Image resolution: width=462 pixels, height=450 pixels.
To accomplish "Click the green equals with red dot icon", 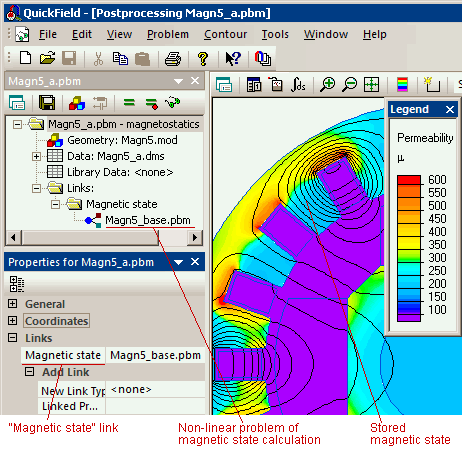I will 152,103.
